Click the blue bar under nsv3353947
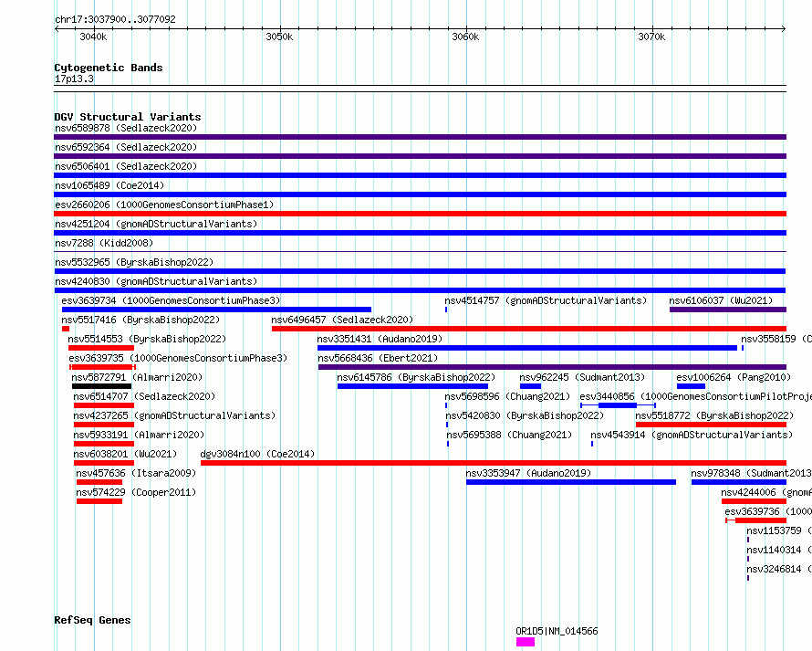This screenshot has height=651, width=812. [571, 482]
